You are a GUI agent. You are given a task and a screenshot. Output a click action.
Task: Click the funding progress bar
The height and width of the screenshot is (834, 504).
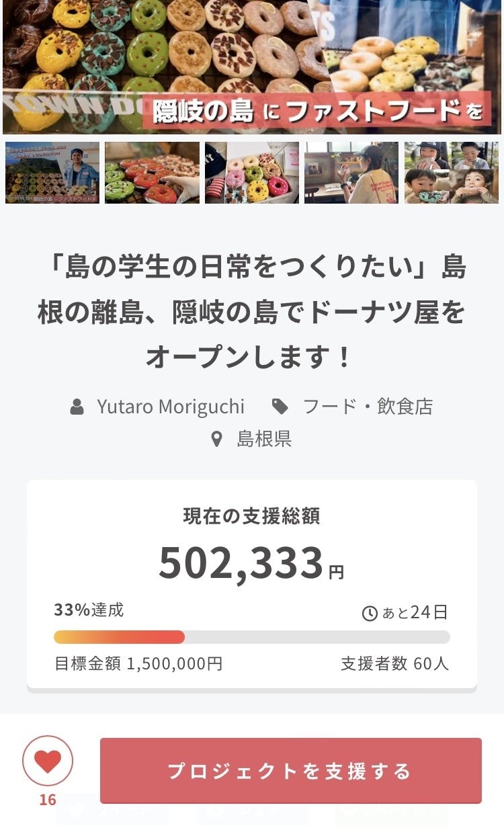(252, 637)
